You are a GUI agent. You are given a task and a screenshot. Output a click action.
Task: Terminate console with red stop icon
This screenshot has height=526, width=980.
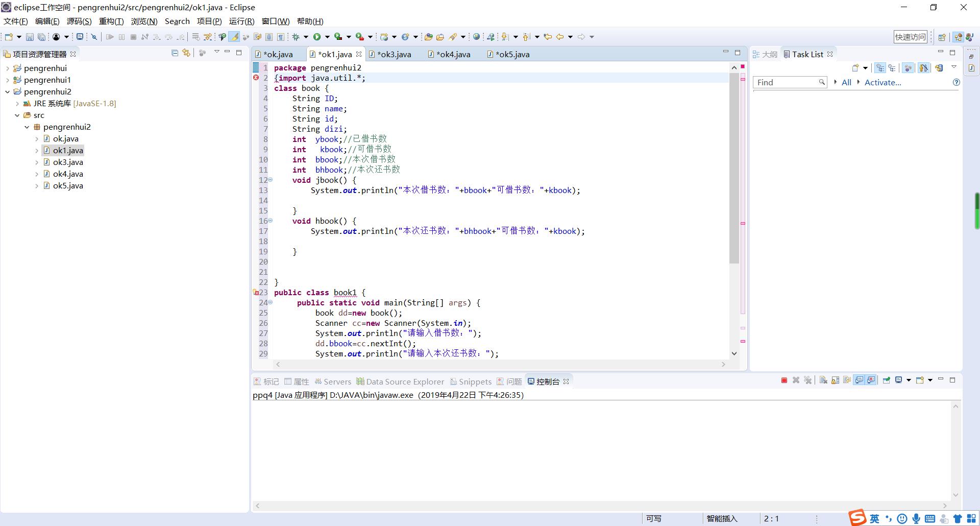click(x=784, y=380)
